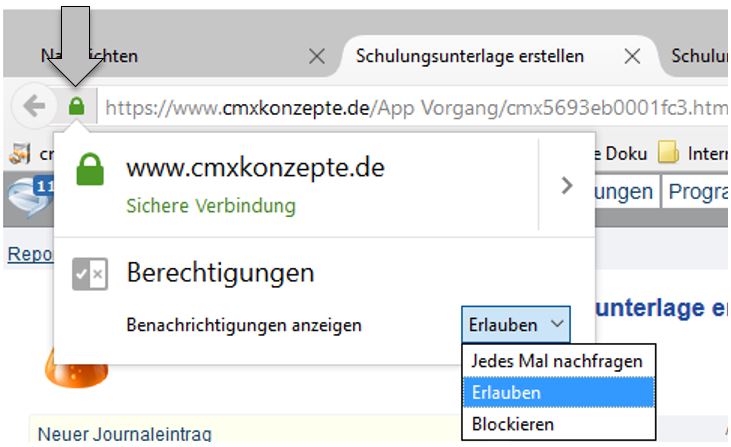Click the large green padlock in the popup
731x447 pixels.
(x=91, y=183)
